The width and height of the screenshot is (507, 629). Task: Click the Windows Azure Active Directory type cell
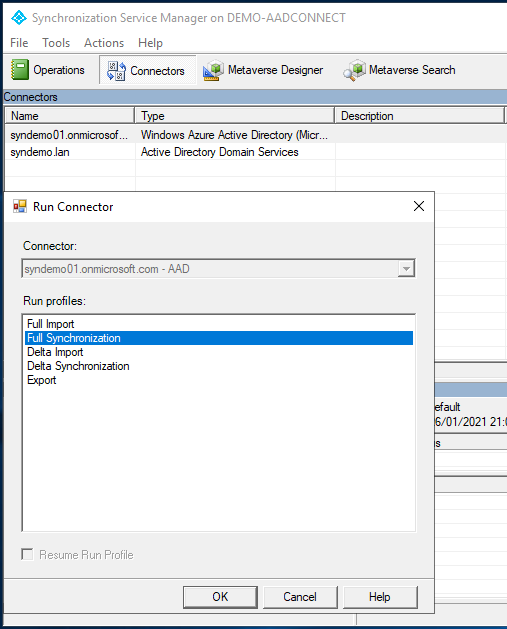tap(234, 135)
